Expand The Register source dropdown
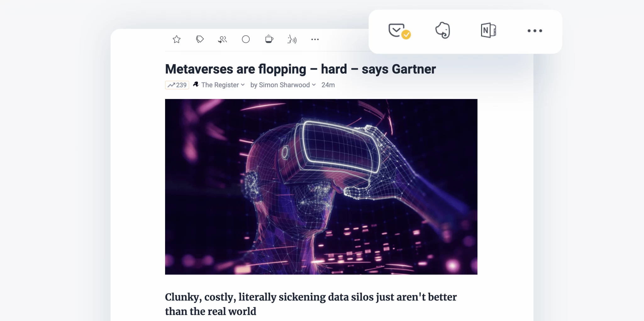The image size is (644, 321). 223,85
